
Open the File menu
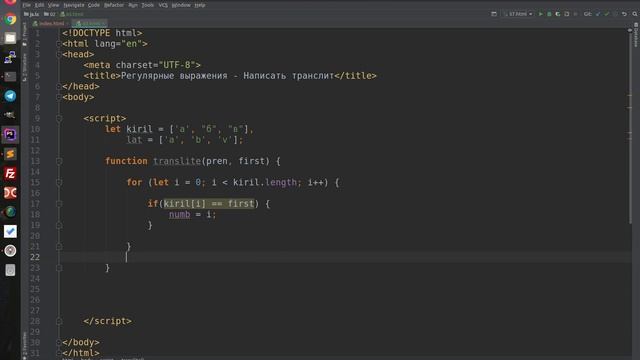(27, 5)
